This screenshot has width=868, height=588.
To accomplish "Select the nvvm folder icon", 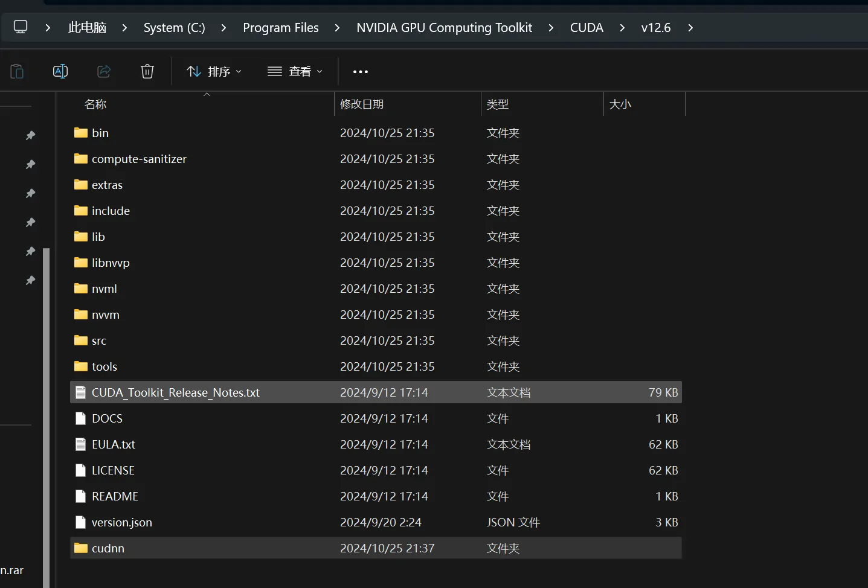I will coord(81,315).
